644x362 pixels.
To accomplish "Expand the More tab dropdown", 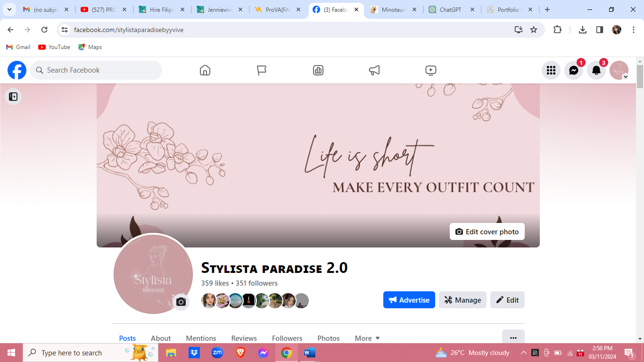I will [x=367, y=338].
